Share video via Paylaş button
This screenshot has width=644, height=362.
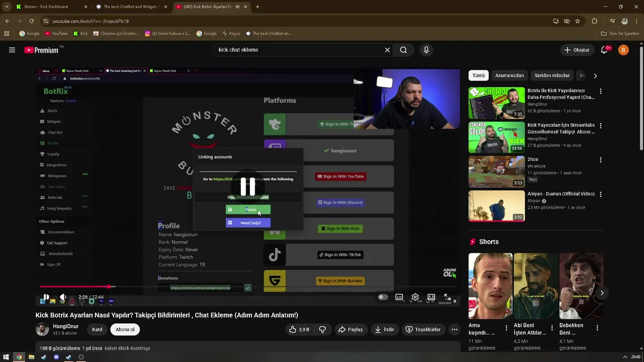pos(350,329)
